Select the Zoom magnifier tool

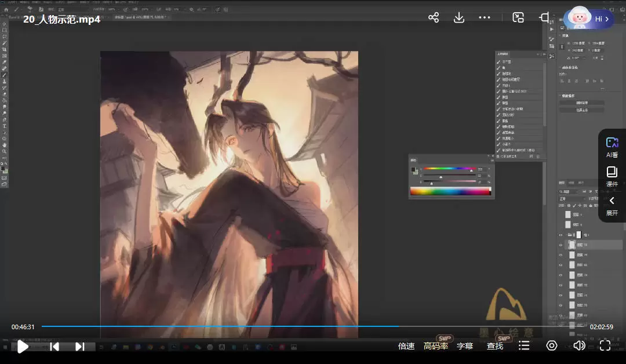coord(5,152)
